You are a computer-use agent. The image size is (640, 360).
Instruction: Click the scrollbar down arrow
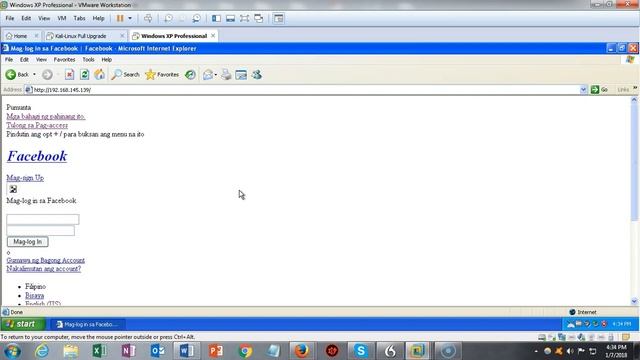[x=634, y=302]
